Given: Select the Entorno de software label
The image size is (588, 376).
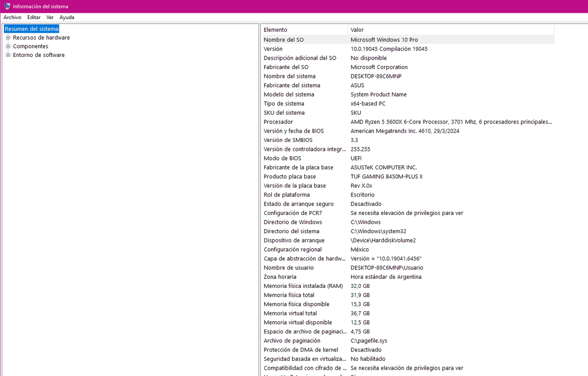Looking at the screenshot, I should pyautogui.click(x=39, y=55).
